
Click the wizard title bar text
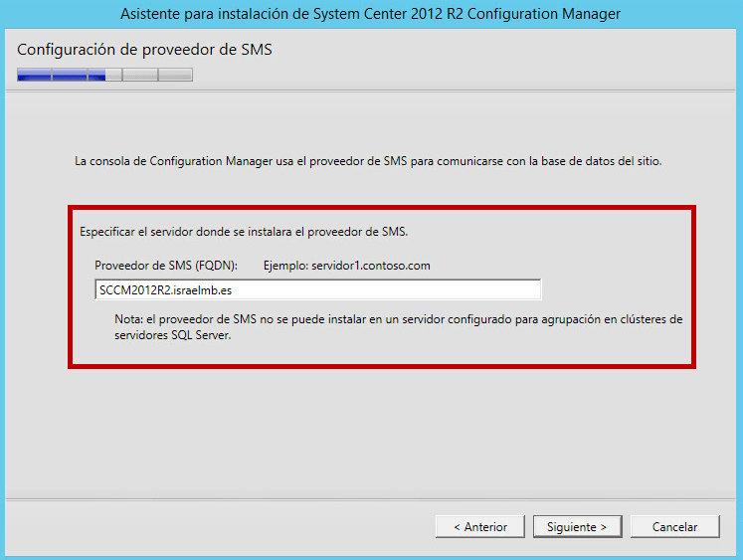(x=370, y=14)
